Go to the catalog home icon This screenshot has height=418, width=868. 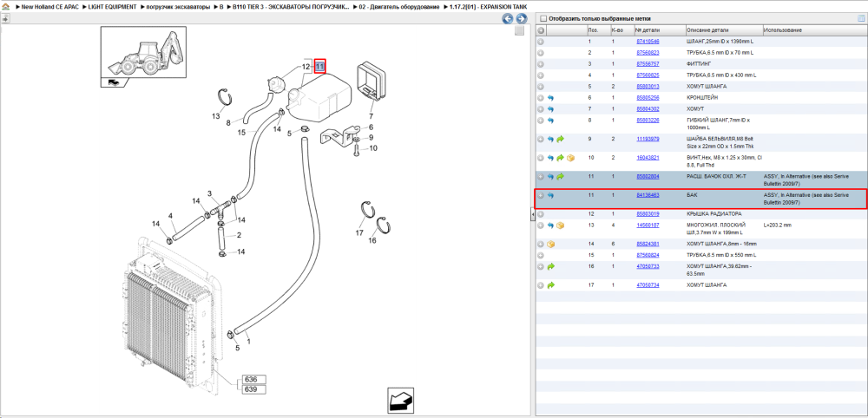click(5, 7)
